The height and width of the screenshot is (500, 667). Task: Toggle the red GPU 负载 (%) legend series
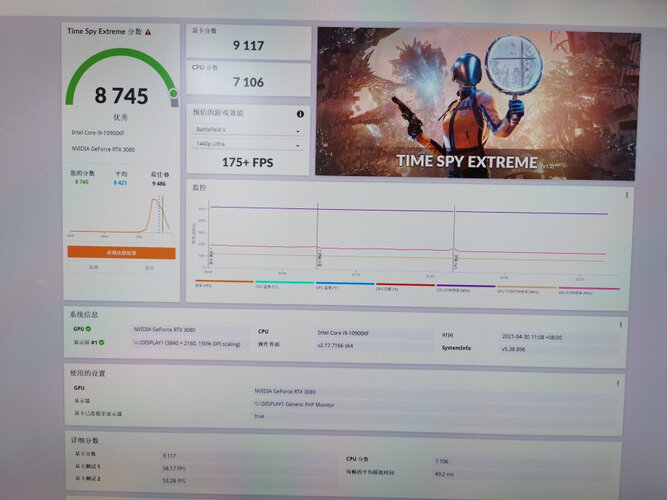coord(405,286)
